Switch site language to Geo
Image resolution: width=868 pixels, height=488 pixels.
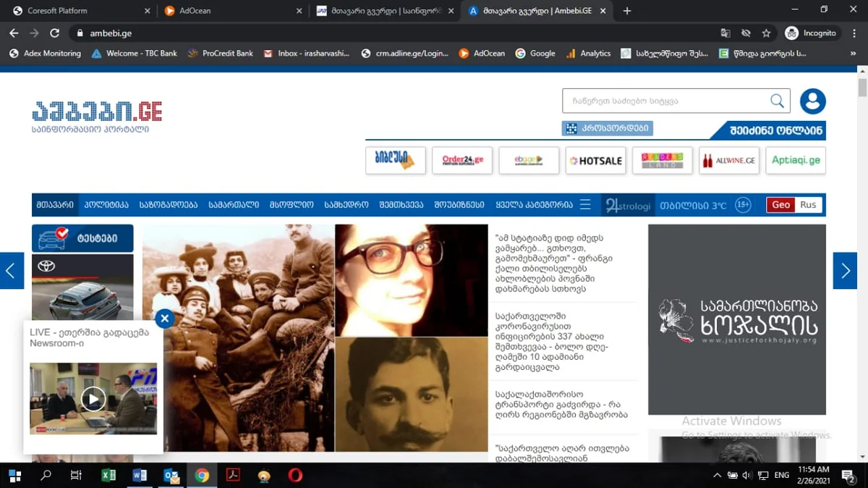tap(781, 205)
